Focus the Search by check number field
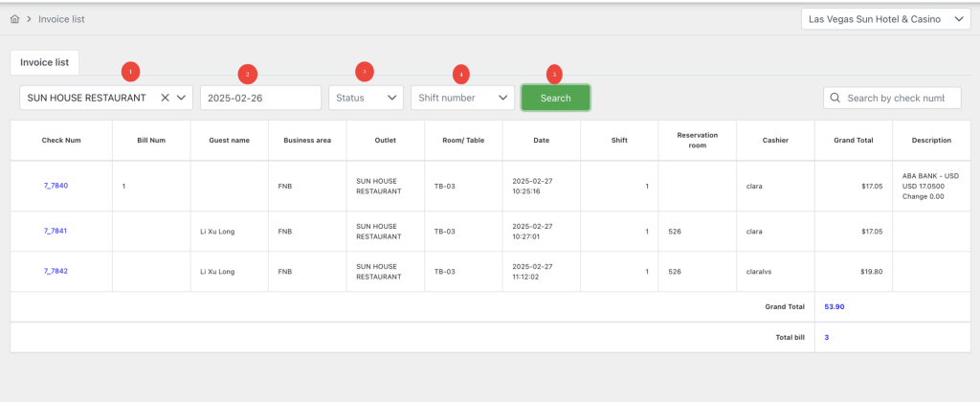 click(x=902, y=98)
